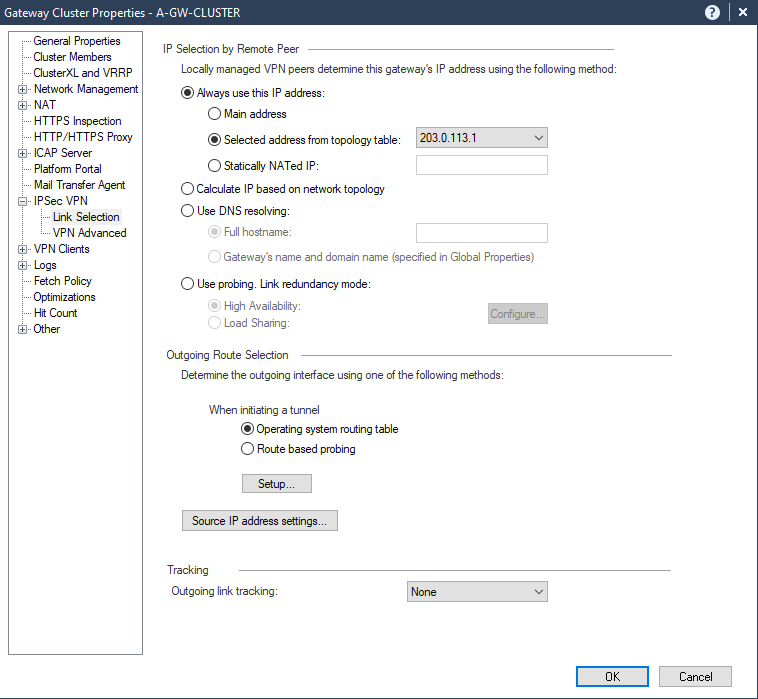Image resolution: width=758 pixels, height=699 pixels.
Task: Expand the VPN Clients tree node
Action: pos(23,249)
